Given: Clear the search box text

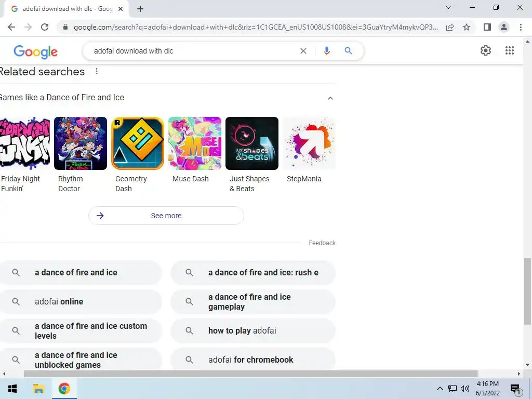Looking at the screenshot, I should click(303, 51).
